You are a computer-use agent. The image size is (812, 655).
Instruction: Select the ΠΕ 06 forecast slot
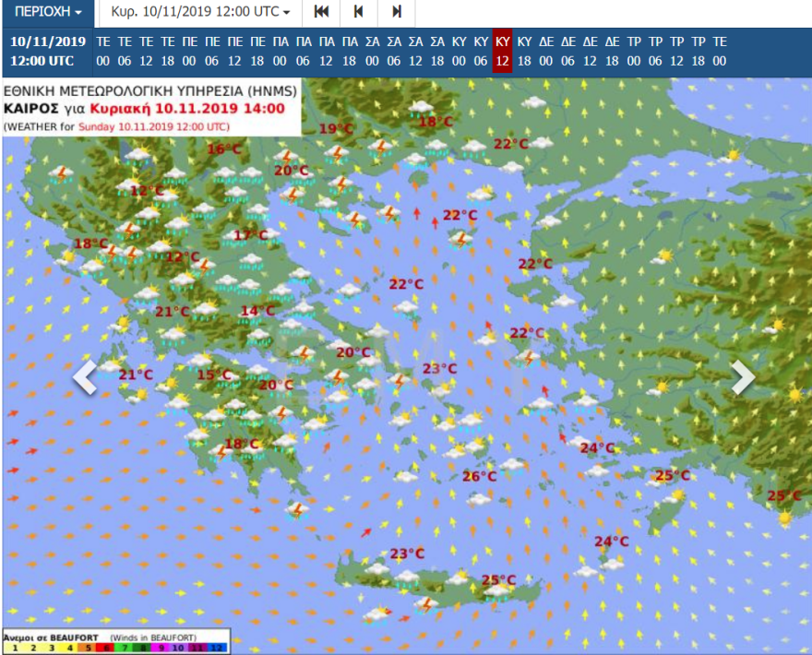pyautogui.click(x=211, y=52)
